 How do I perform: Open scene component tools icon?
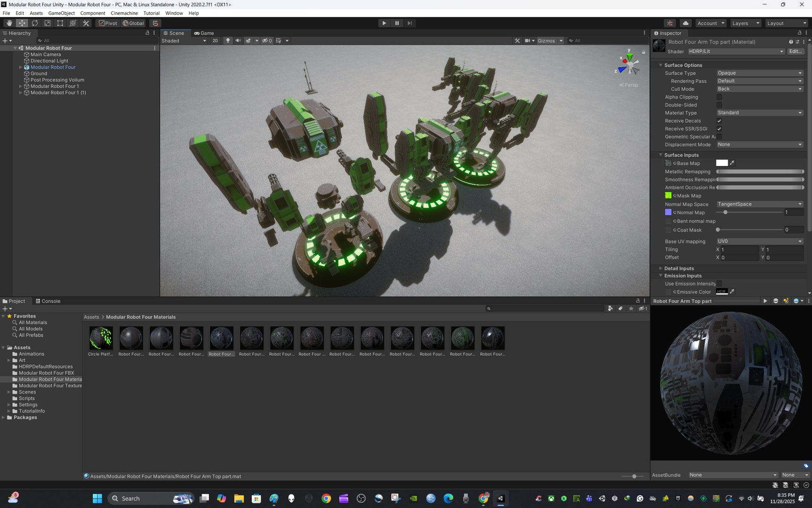tap(517, 40)
